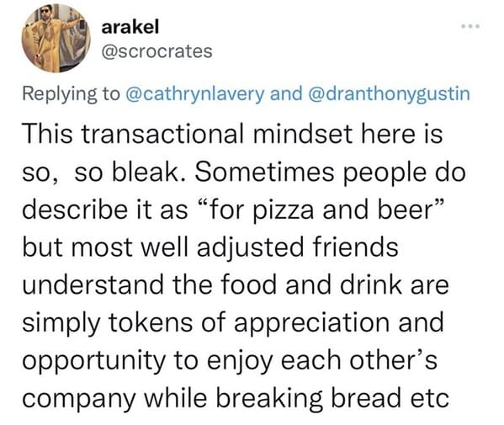
Task: Open the three-dot more options menu
Action: click(470, 26)
